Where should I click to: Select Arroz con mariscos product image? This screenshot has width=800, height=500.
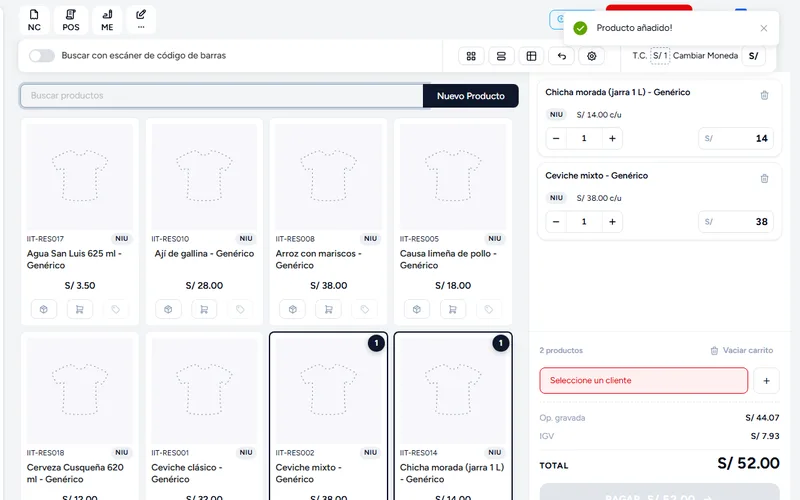[329, 177]
